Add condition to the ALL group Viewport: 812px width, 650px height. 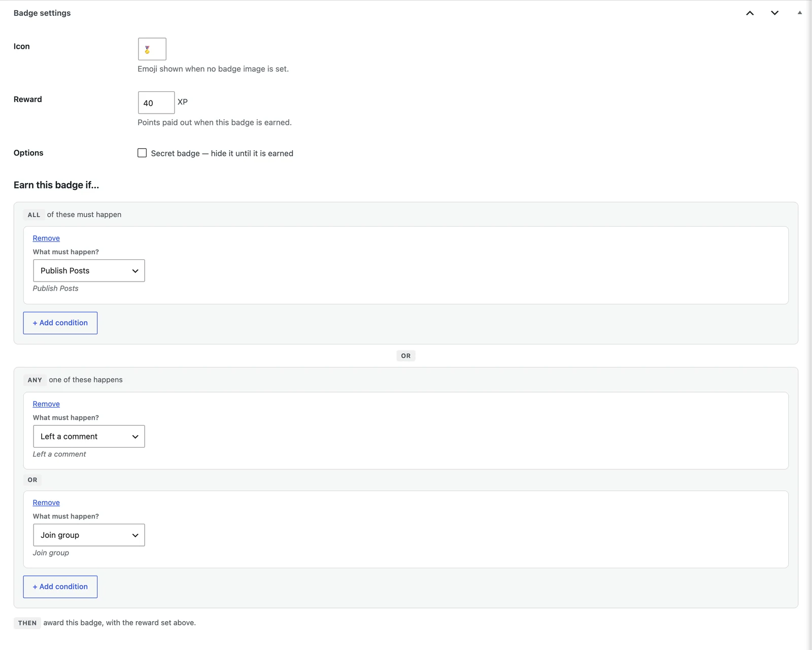60,323
